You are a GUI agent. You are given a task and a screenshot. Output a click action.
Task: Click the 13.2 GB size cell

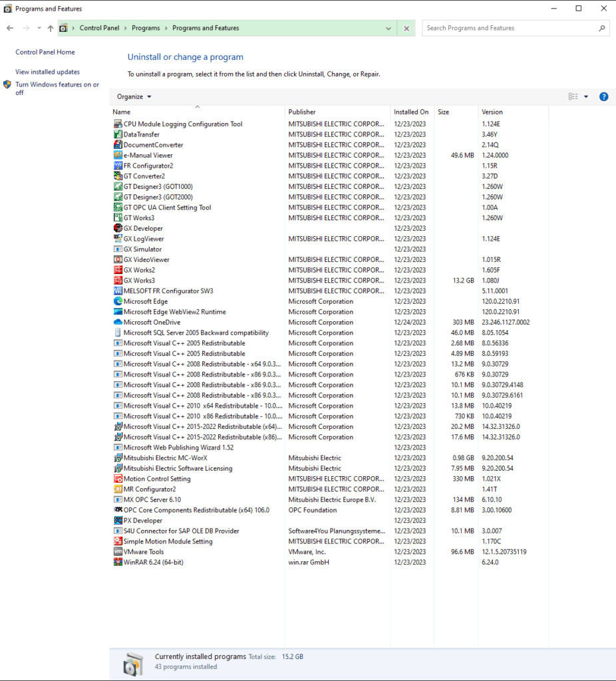tap(463, 280)
